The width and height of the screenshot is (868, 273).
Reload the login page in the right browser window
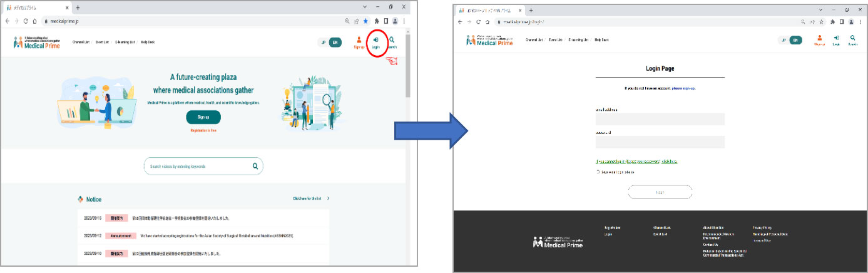click(477, 21)
